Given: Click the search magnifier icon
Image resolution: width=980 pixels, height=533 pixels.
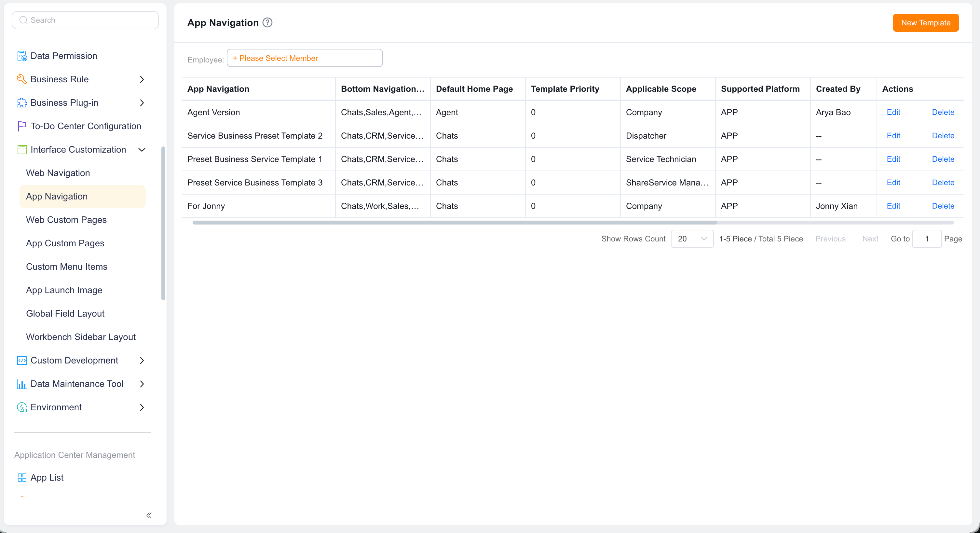Looking at the screenshot, I should point(23,20).
